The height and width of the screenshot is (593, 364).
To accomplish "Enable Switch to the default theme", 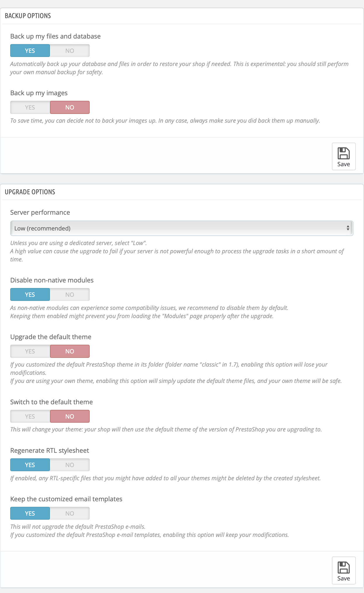I will [30, 416].
